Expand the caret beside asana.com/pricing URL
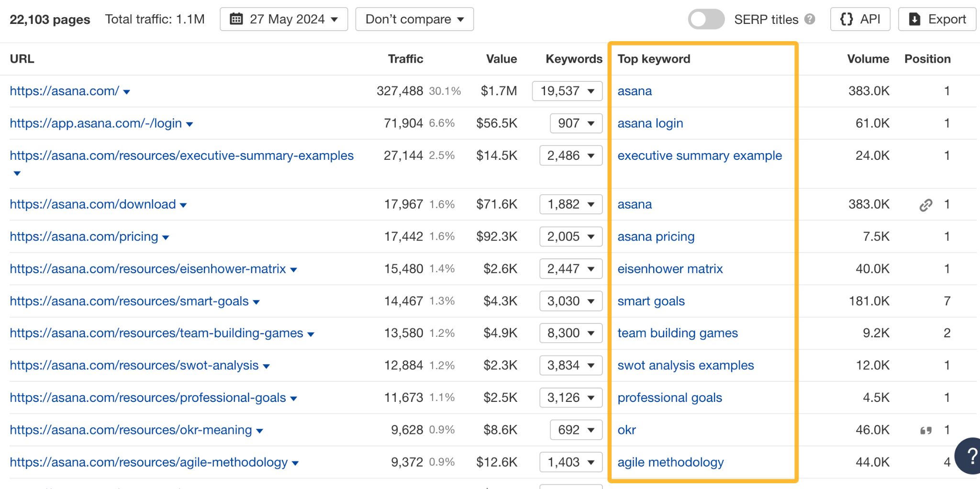This screenshot has height=489, width=980. click(165, 237)
